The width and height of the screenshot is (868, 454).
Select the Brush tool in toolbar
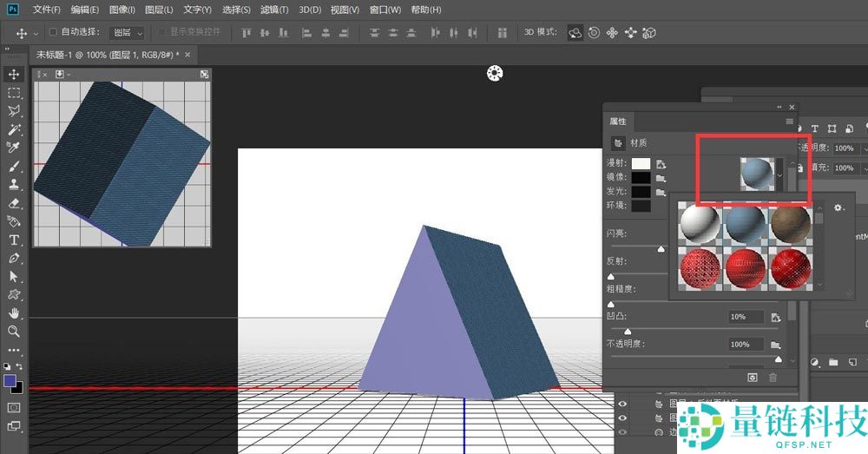[14, 166]
